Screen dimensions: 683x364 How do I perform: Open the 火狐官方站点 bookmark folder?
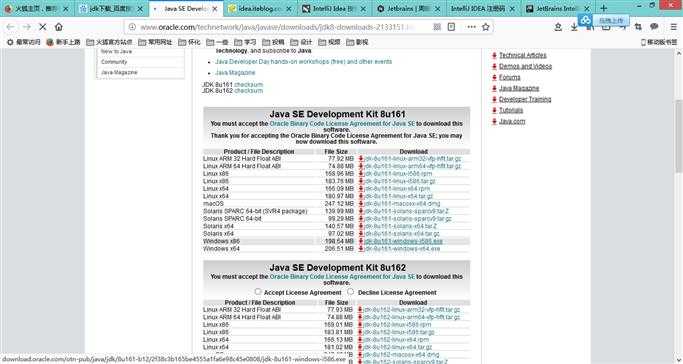pyautogui.click(x=109, y=42)
